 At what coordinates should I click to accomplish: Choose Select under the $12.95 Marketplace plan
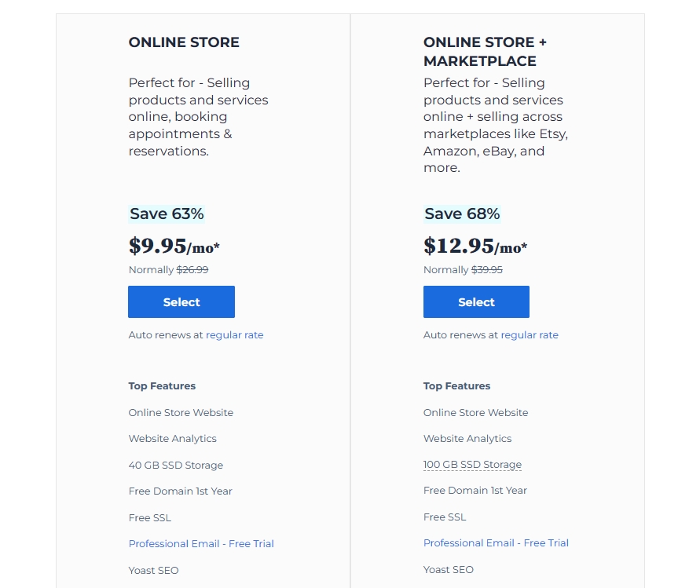point(476,302)
